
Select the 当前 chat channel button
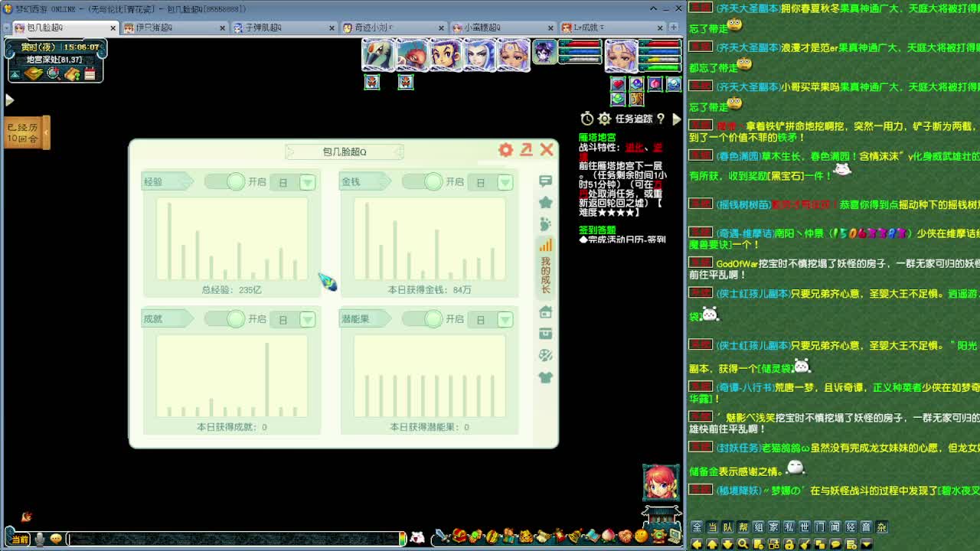(x=20, y=540)
